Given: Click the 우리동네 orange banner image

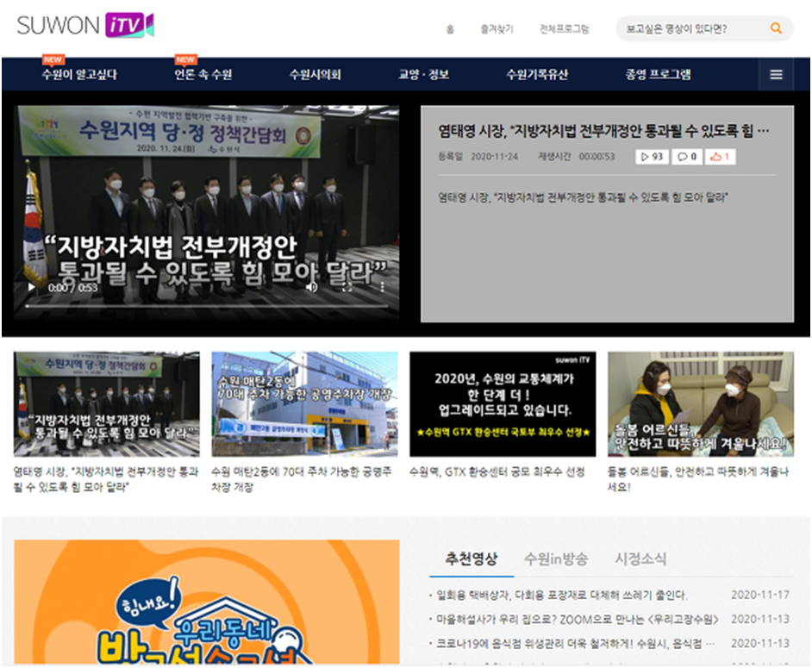Looking at the screenshot, I should (x=207, y=602).
